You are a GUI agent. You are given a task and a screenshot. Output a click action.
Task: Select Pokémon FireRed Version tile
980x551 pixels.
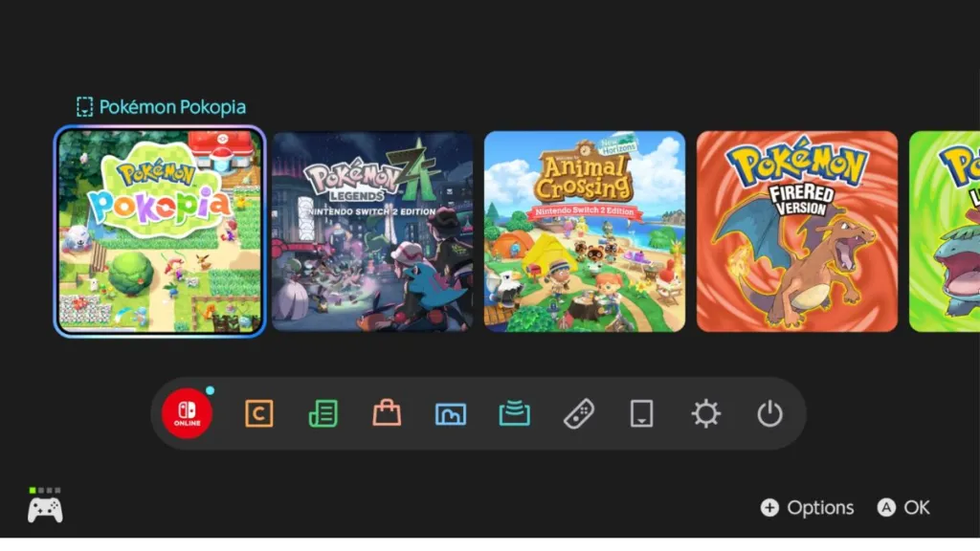click(797, 231)
